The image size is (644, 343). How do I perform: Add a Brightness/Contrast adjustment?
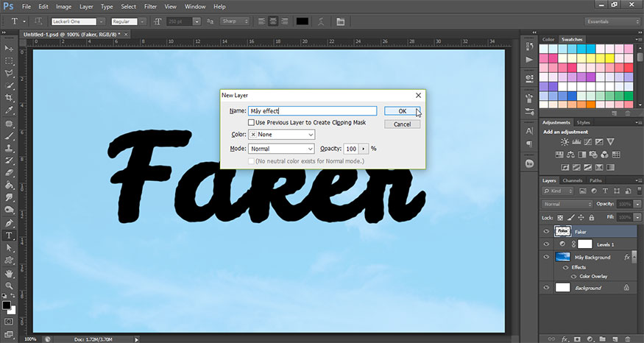coord(565,142)
